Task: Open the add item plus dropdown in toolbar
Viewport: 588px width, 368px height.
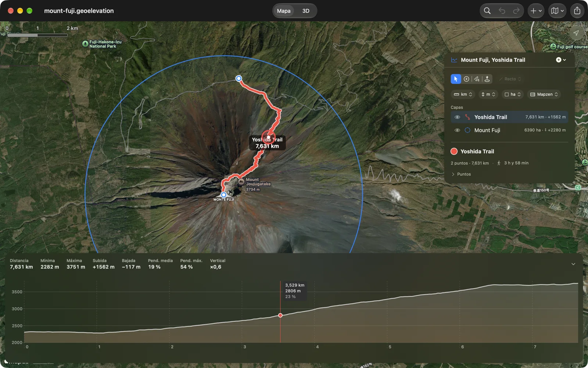Action: 536,11
